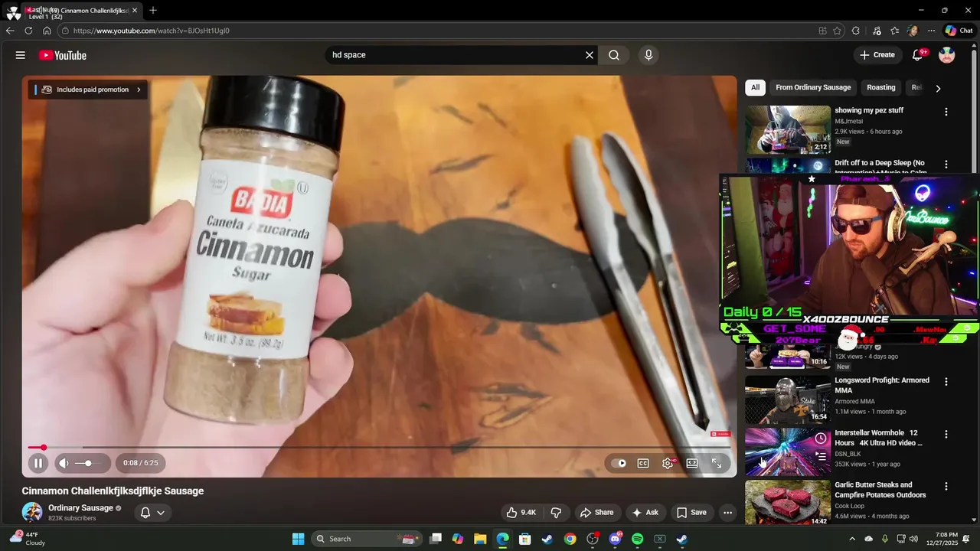Enter full screen mode
980x551 pixels.
pos(717,463)
